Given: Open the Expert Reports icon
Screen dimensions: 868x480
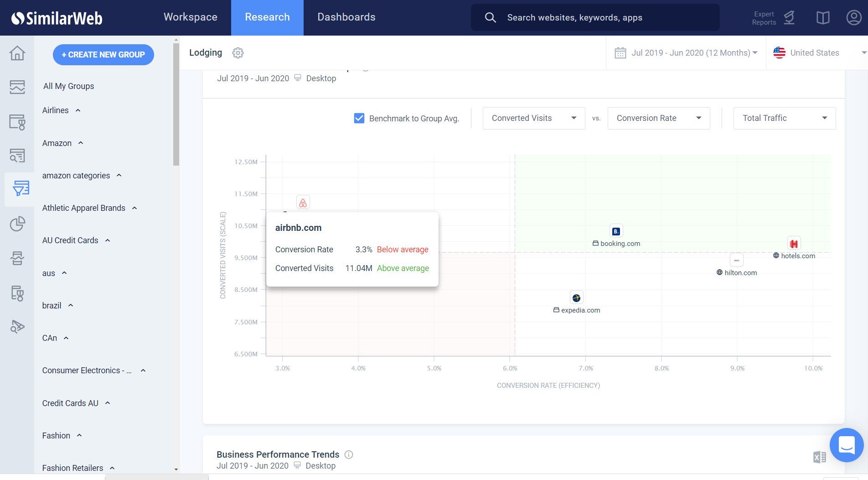Looking at the screenshot, I should [789, 18].
